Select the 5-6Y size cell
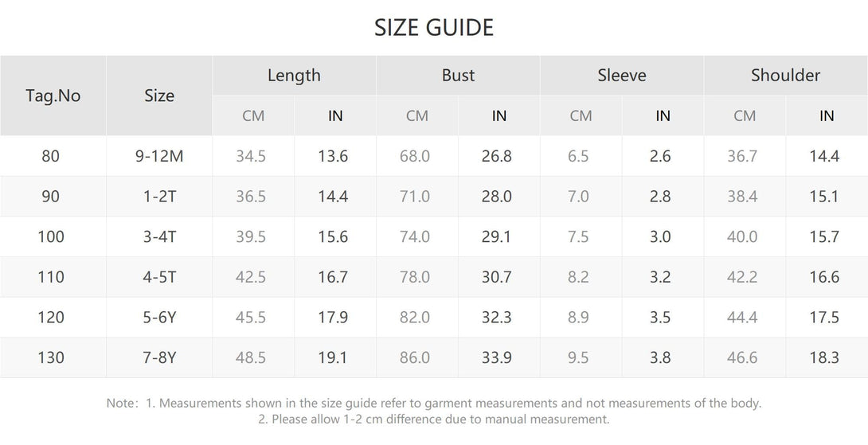 tap(159, 317)
